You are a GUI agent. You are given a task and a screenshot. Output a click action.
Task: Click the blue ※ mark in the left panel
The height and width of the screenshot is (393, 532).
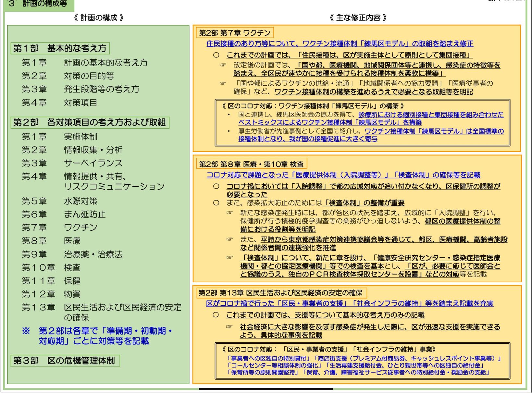(26, 331)
